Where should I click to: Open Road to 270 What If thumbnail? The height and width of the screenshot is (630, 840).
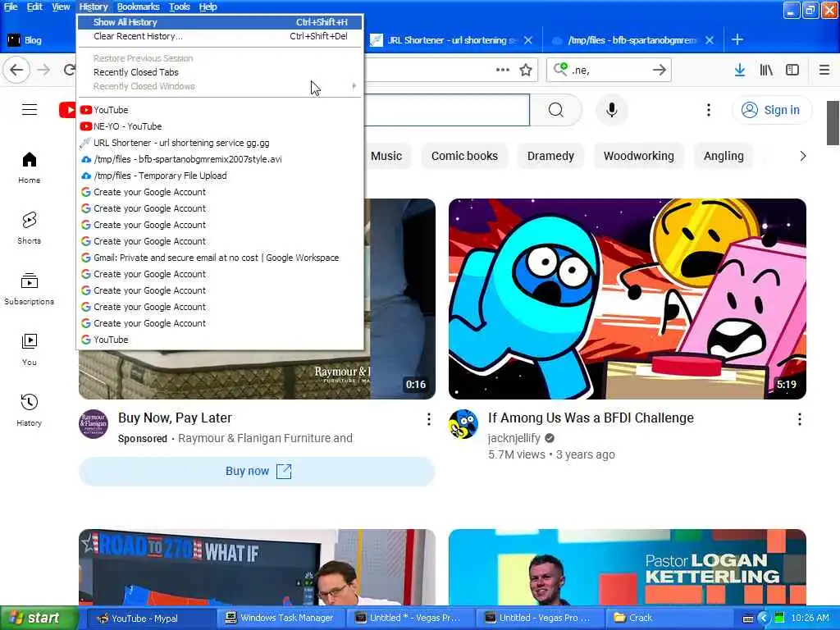click(257, 568)
